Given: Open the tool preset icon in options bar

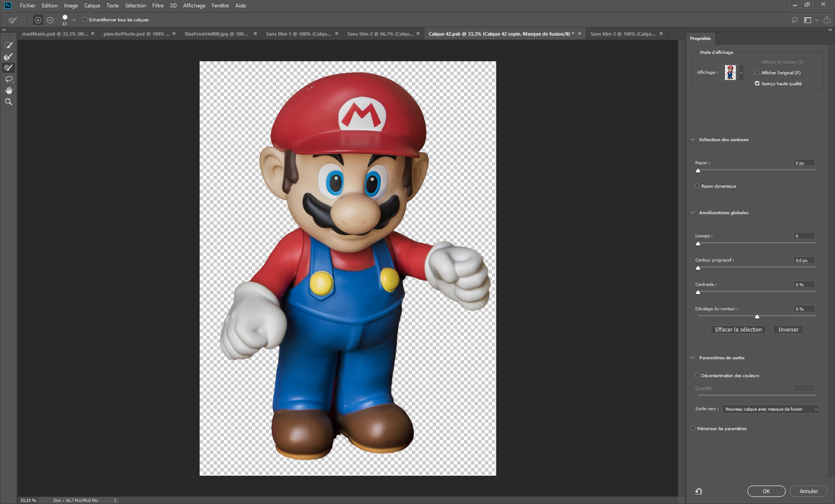Looking at the screenshot, I should [13, 20].
